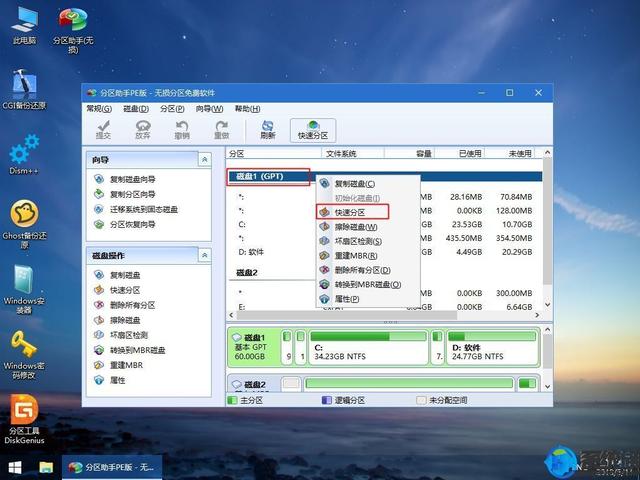This screenshot has height=480, width=640.
Task: Open CGI备份还原 desktop icon
Action: click(24, 89)
